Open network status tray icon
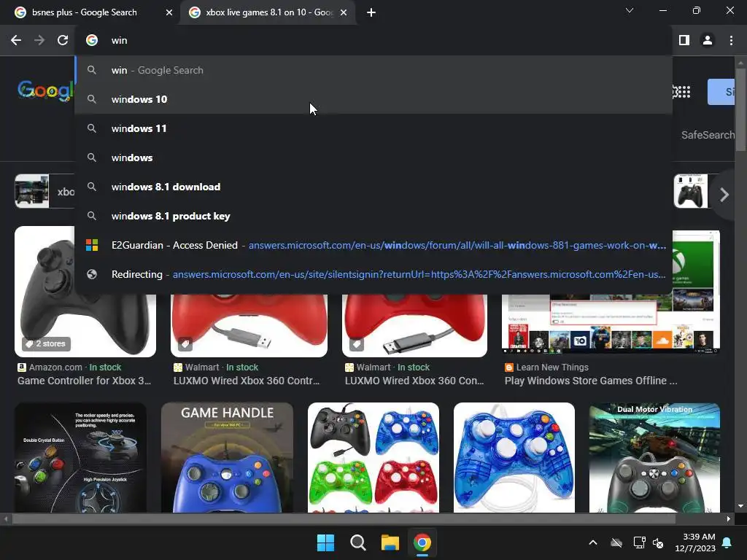Viewport: 747px width, 560px height. pyautogui.click(x=639, y=542)
